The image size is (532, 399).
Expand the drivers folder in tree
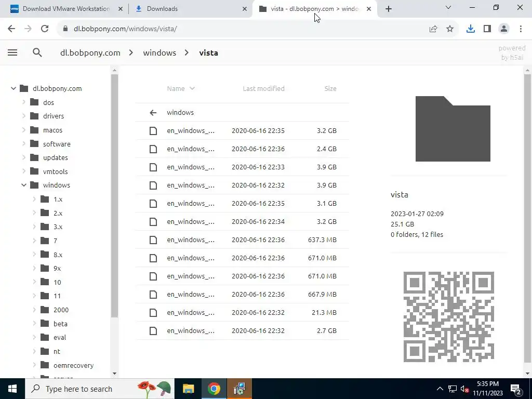pos(24,116)
